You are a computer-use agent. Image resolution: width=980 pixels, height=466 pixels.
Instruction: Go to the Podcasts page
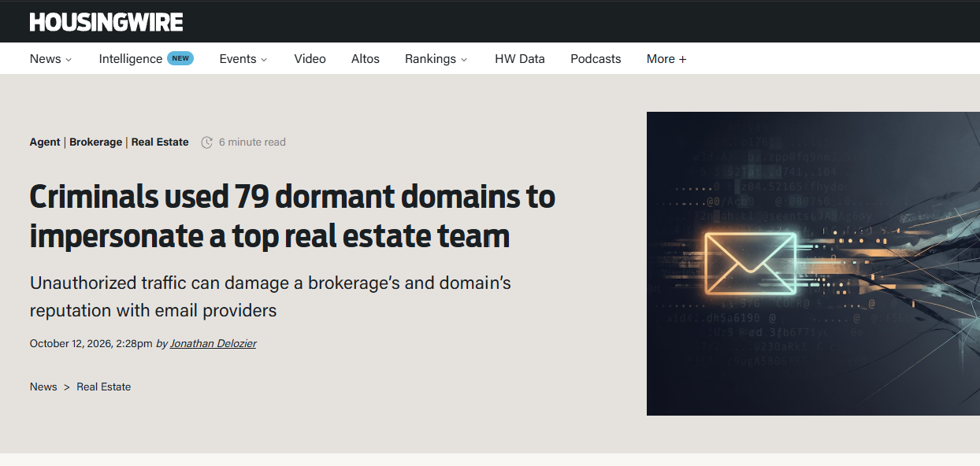[596, 59]
